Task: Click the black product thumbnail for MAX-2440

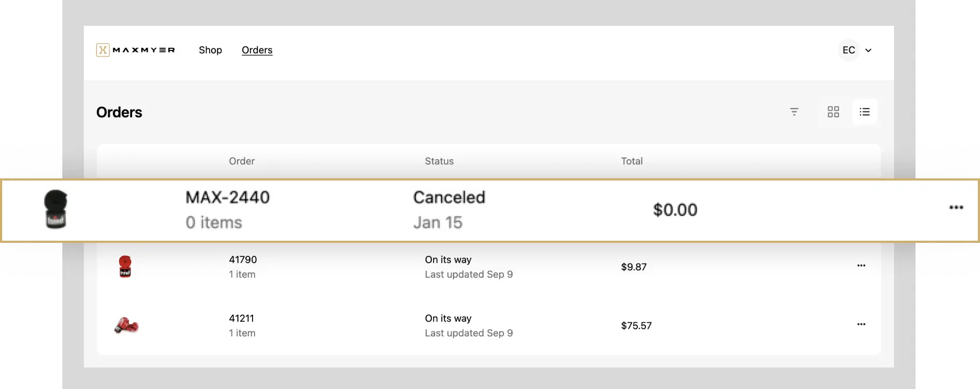Action: [55, 209]
